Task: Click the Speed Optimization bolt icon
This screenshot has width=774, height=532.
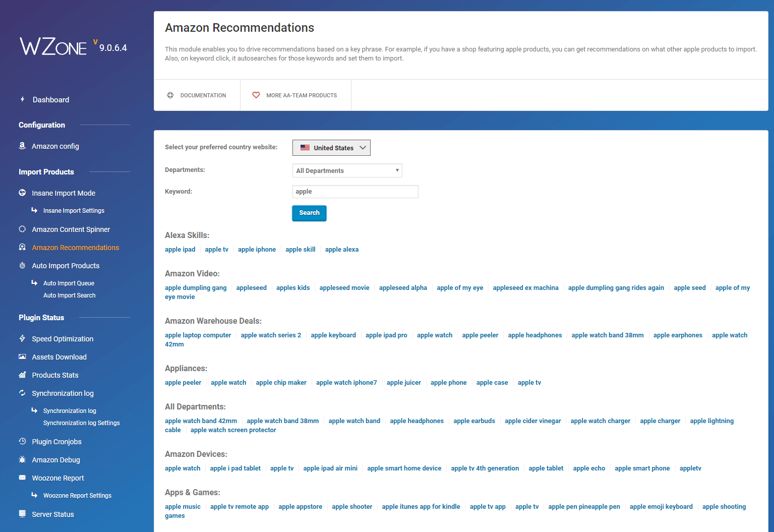Action: [22, 338]
